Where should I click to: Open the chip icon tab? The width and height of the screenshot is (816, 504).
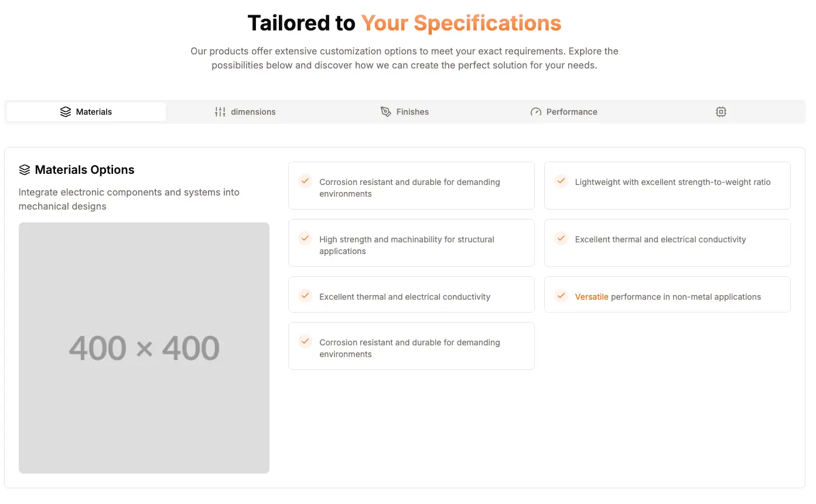(x=721, y=112)
